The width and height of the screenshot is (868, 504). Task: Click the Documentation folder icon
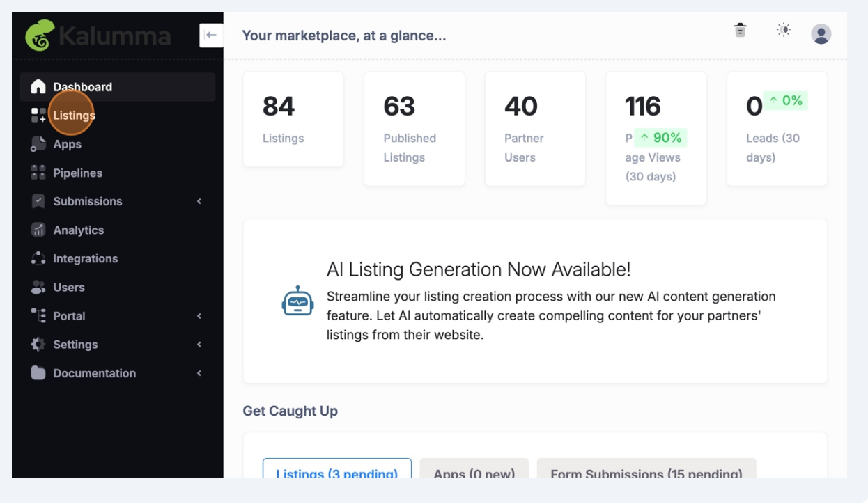click(x=38, y=373)
